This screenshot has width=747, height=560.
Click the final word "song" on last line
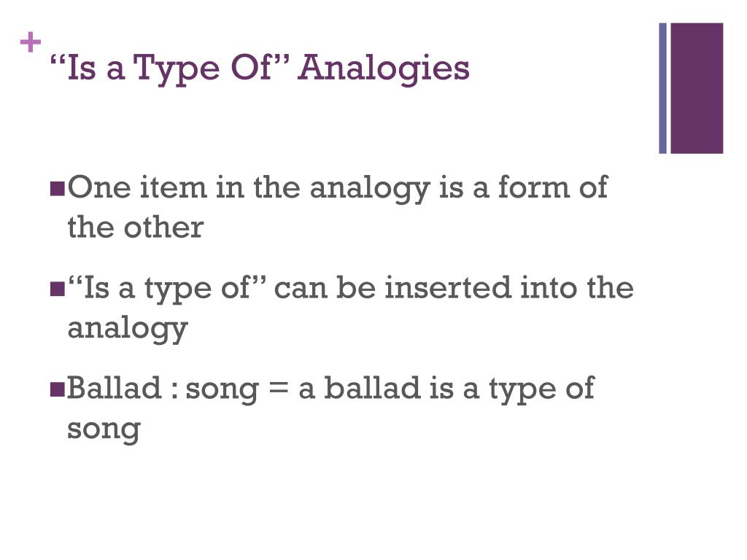(104, 430)
